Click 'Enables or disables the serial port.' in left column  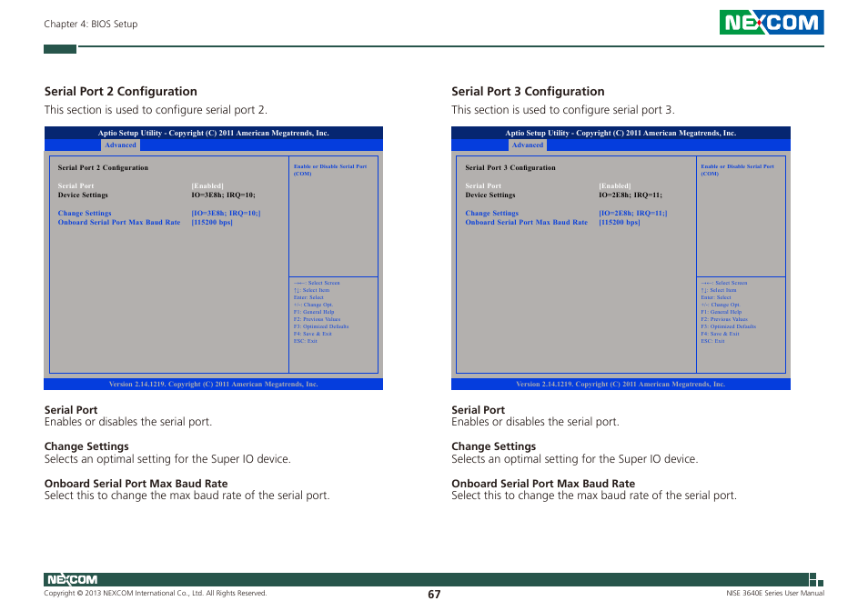point(128,422)
